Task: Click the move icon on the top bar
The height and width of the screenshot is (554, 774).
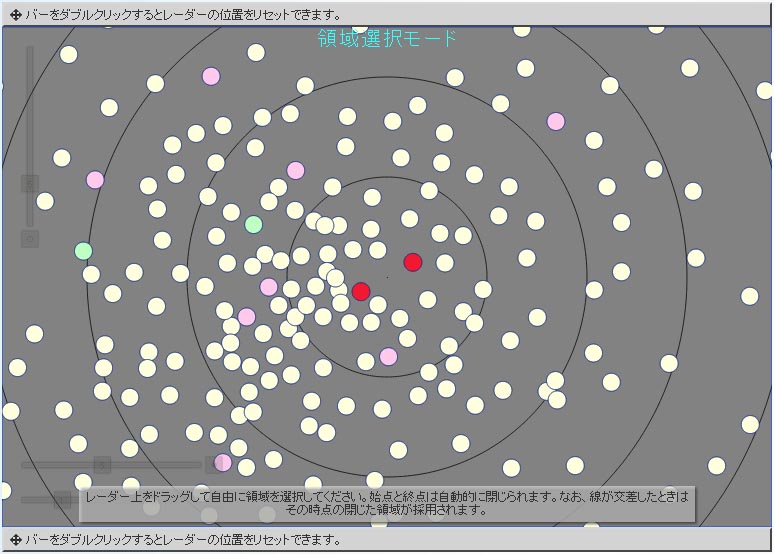Action: click(x=15, y=15)
